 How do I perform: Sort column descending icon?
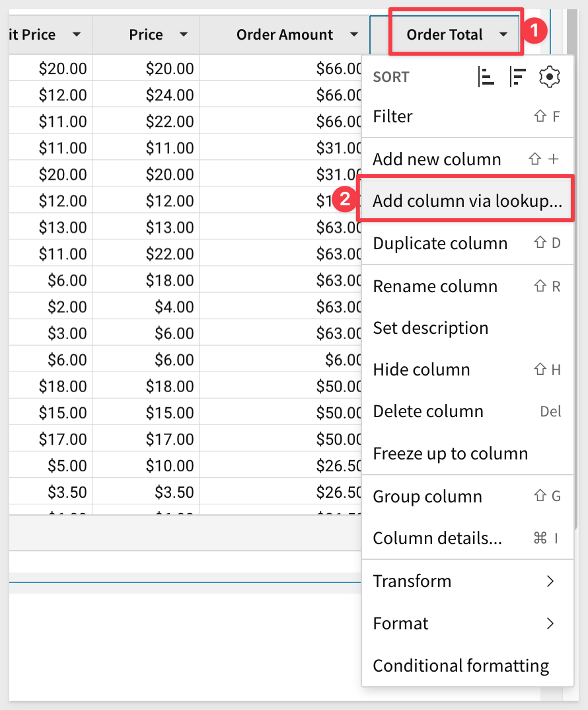click(x=519, y=77)
